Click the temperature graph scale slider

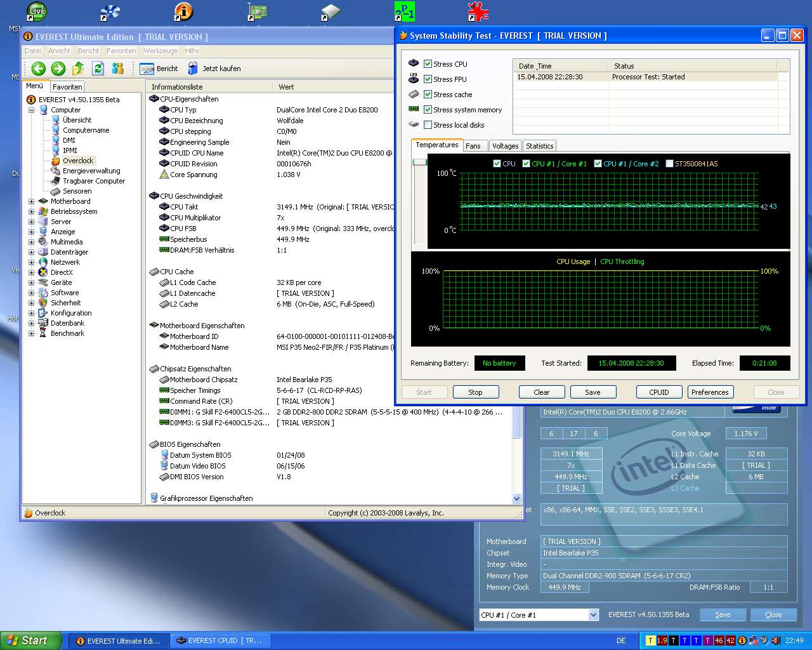[x=419, y=162]
